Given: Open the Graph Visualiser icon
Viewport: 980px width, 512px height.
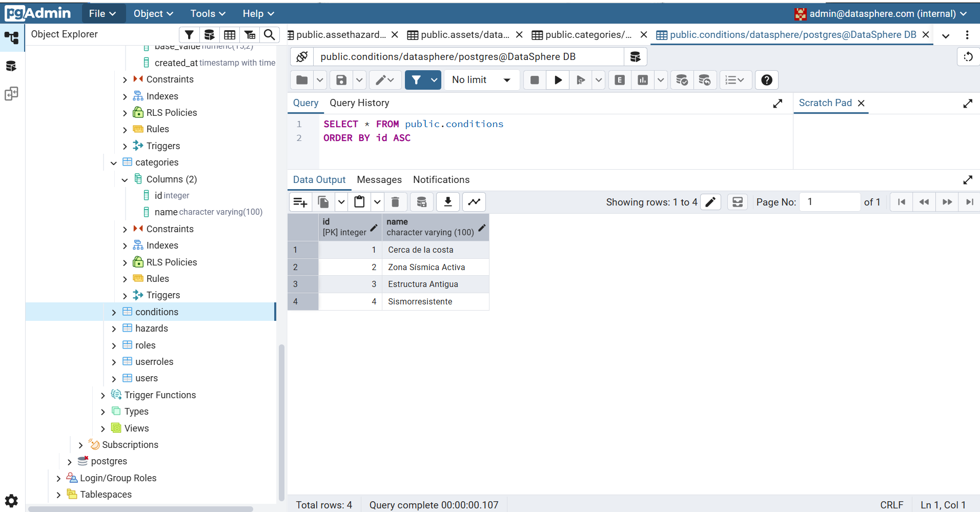Looking at the screenshot, I should (x=475, y=202).
